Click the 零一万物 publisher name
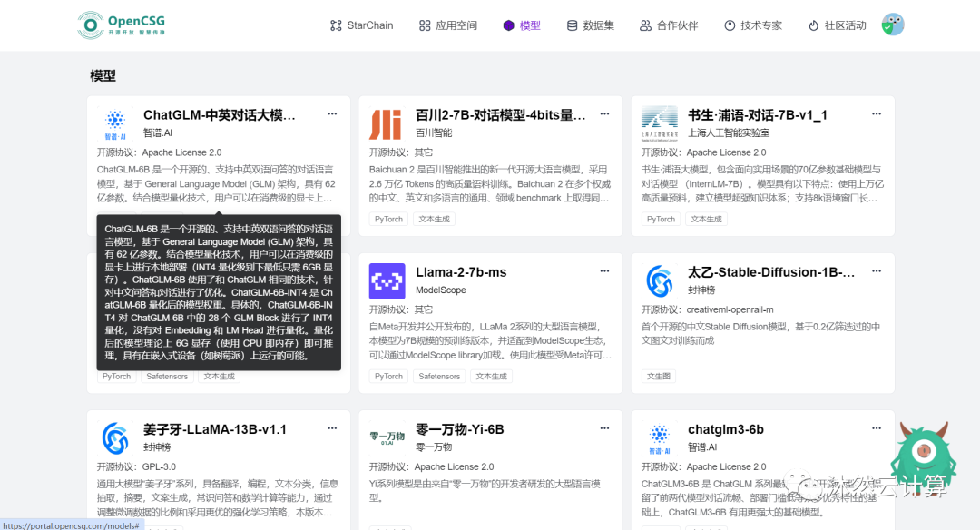The image size is (980, 530). point(434,447)
